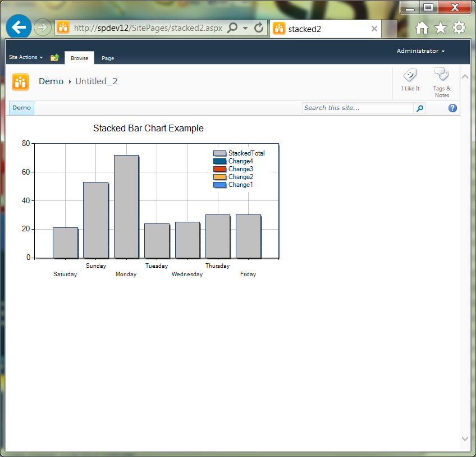Click the 'Stacked Bar Chart Example' title
The height and width of the screenshot is (457, 476).
148,129
